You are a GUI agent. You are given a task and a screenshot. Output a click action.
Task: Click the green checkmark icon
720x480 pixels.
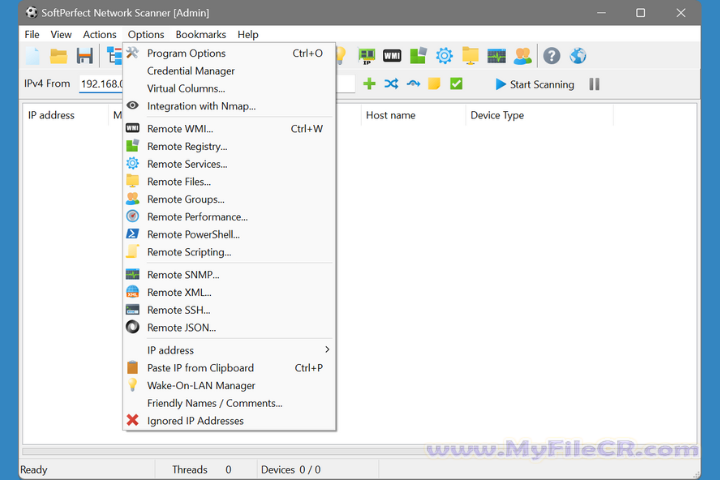coord(456,84)
